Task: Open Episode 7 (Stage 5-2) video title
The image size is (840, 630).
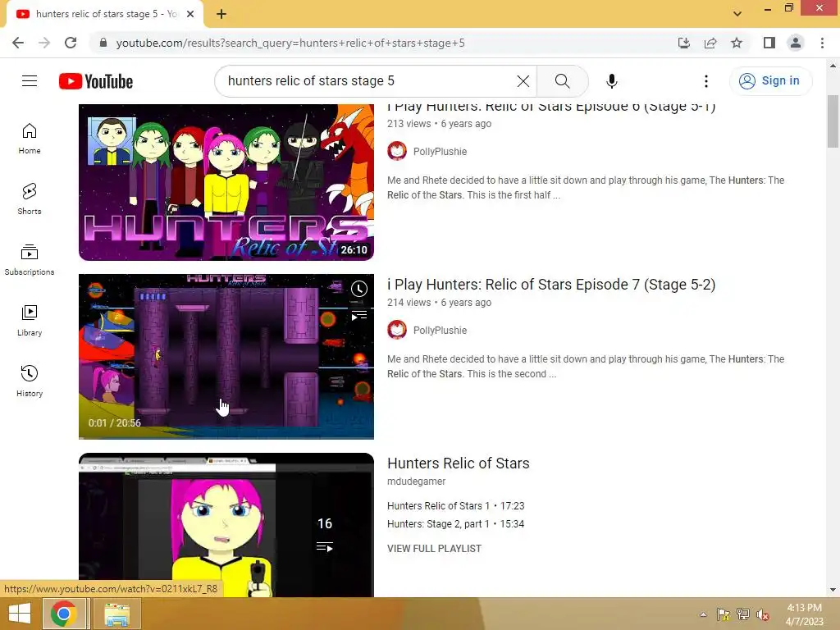Action: [x=551, y=285]
